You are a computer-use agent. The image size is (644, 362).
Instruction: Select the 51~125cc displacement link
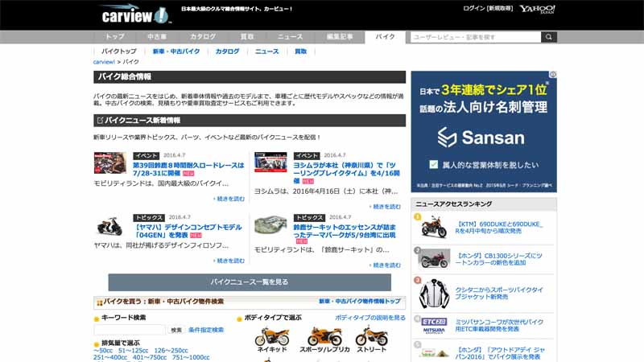134,351
